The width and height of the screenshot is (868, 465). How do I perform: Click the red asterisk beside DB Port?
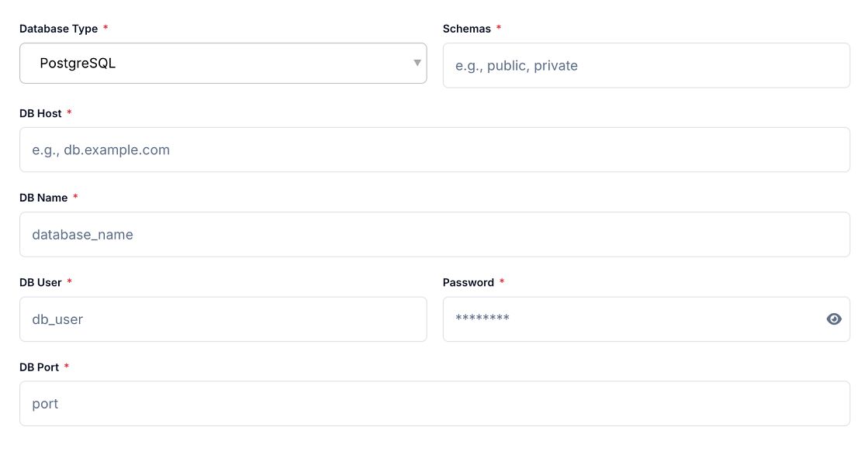click(67, 366)
